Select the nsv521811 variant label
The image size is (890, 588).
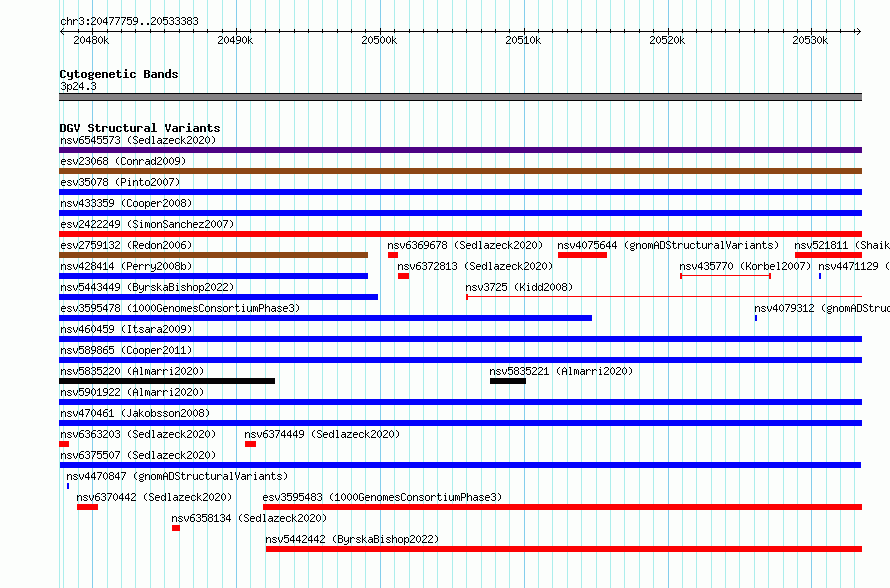pyautogui.click(x=842, y=245)
